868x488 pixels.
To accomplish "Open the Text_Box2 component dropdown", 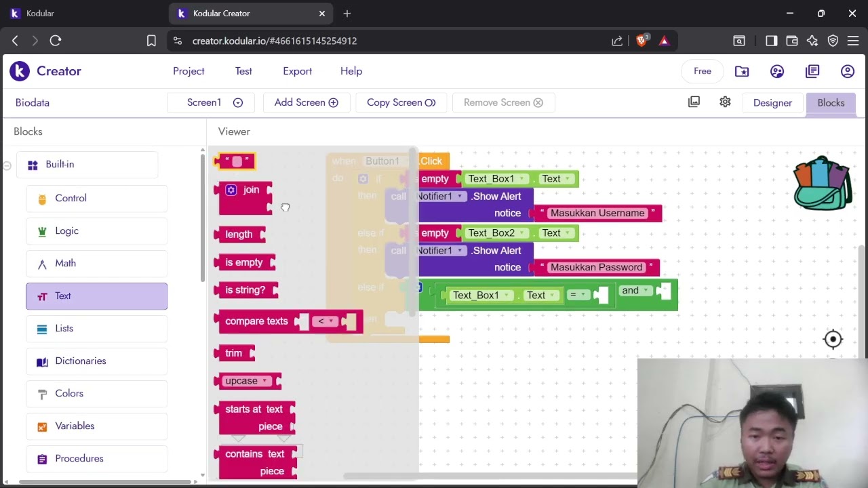I will [x=497, y=233].
